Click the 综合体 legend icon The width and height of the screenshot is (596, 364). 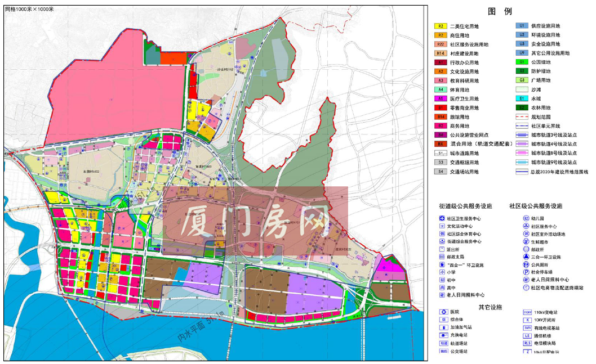[443, 320]
